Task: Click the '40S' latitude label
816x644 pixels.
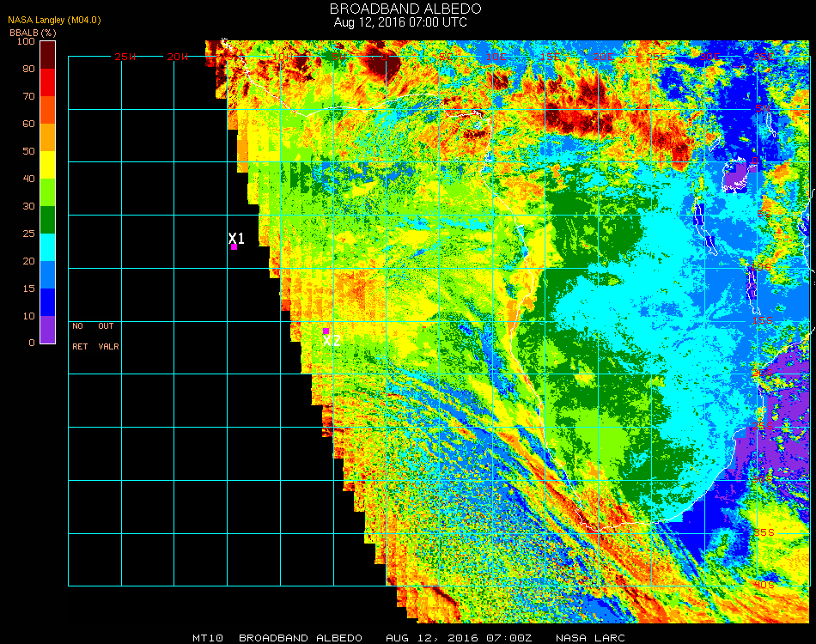Action: 764,586
